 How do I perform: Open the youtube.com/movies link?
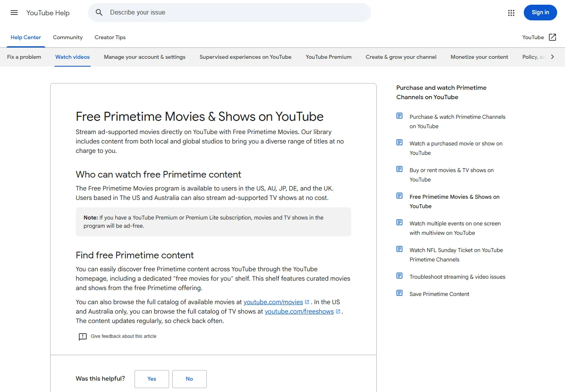(x=273, y=302)
